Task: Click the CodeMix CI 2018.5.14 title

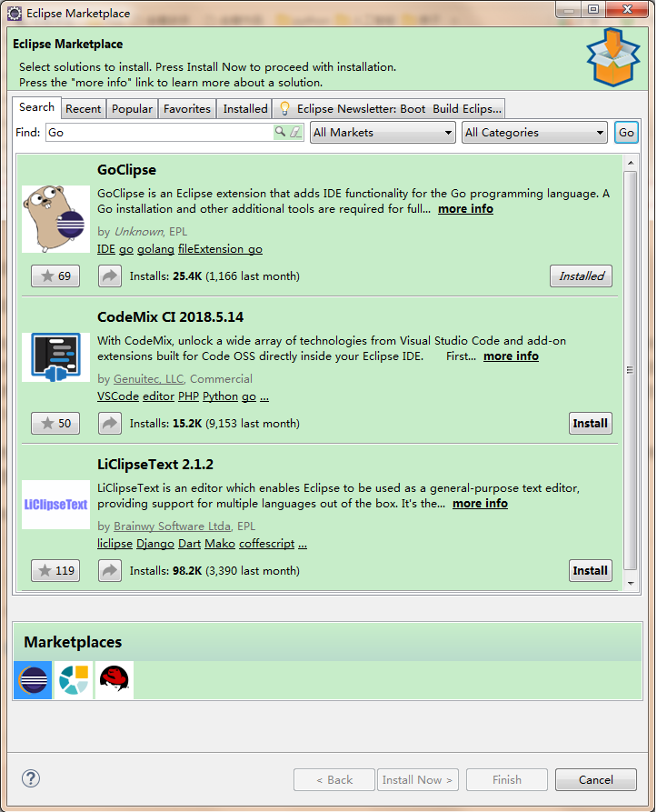Action: tap(171, 317)
